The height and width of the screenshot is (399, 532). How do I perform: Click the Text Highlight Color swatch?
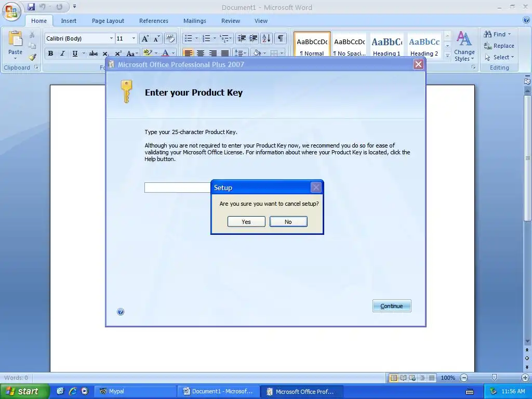click(148, 54)
